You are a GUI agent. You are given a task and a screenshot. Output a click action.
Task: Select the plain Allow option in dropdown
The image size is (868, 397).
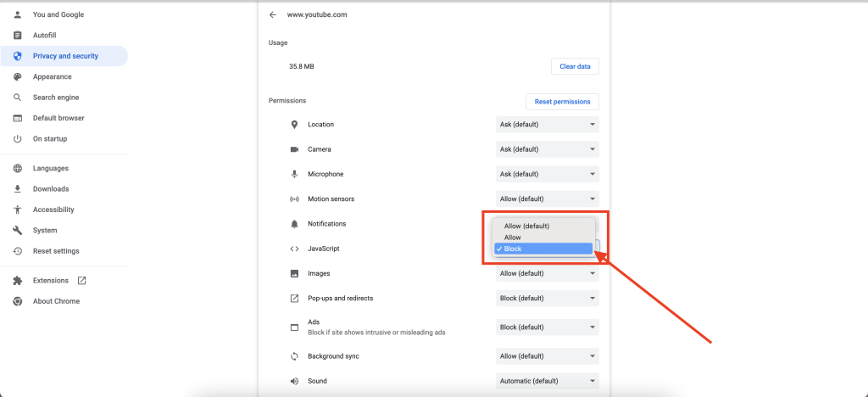542,238
